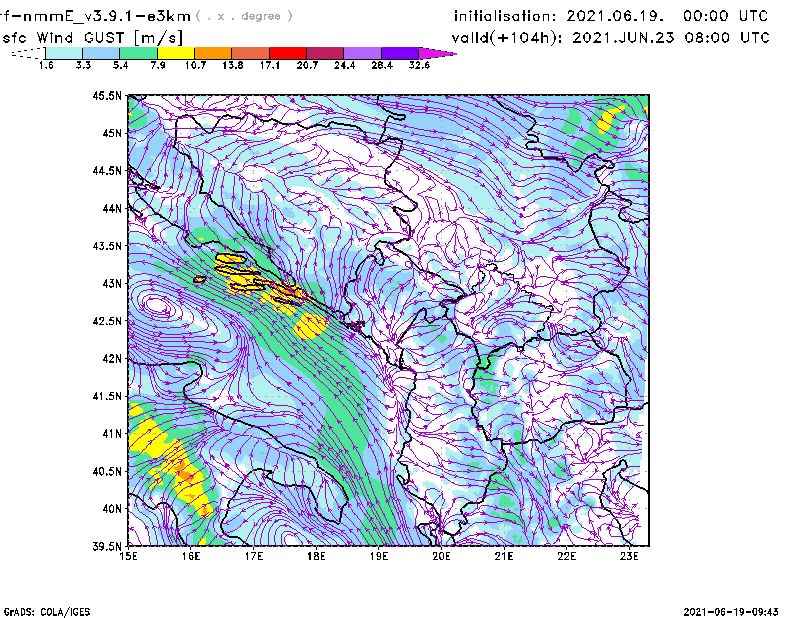This screenshot has height=618, width=800.
Task: Click the latitude label '42.5N'
Action: [x=107, y=321]
